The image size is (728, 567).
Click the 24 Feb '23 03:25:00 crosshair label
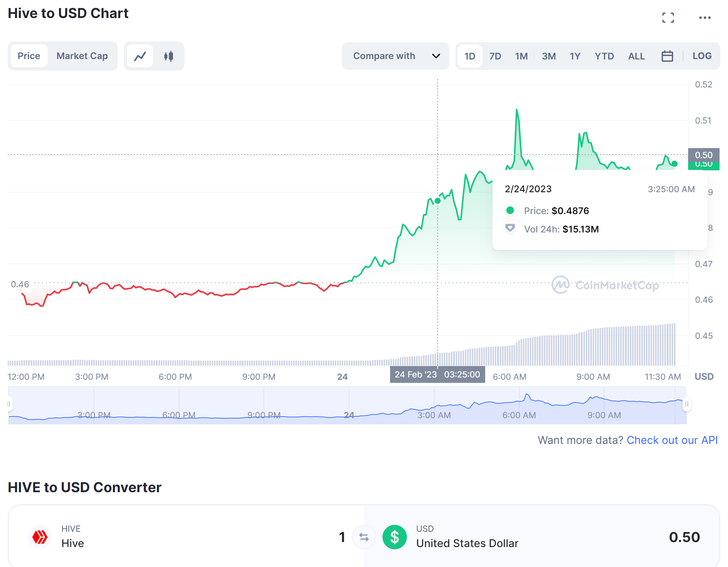pos(438,374)
